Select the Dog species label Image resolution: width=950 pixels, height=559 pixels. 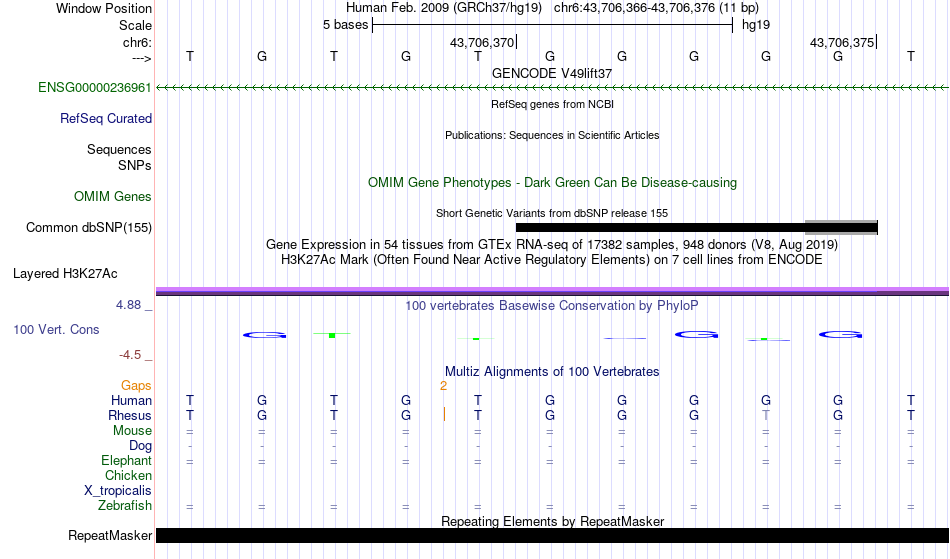tap(140, 446)
